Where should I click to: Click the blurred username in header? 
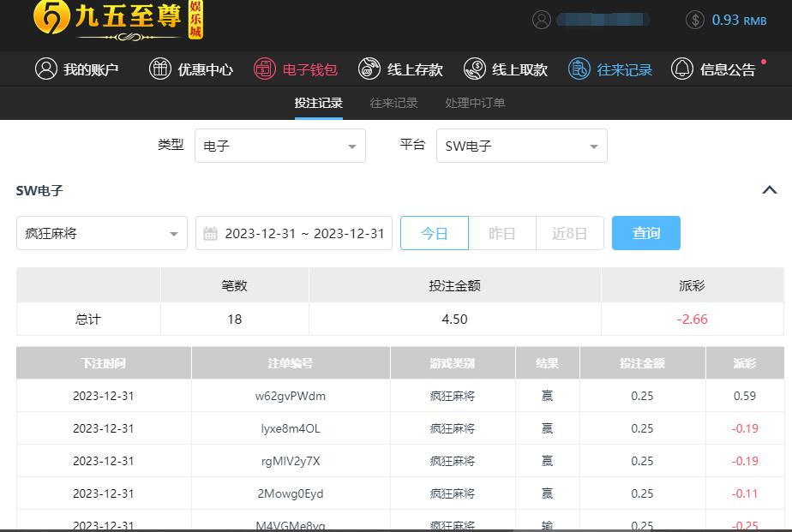click(x=603, y=21)
